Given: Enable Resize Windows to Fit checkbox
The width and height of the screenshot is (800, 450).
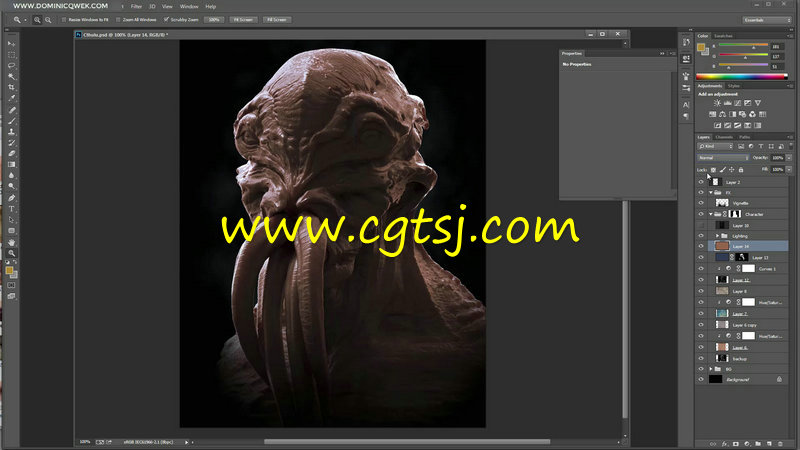Looking at the screenshot, I should (64, 20).
